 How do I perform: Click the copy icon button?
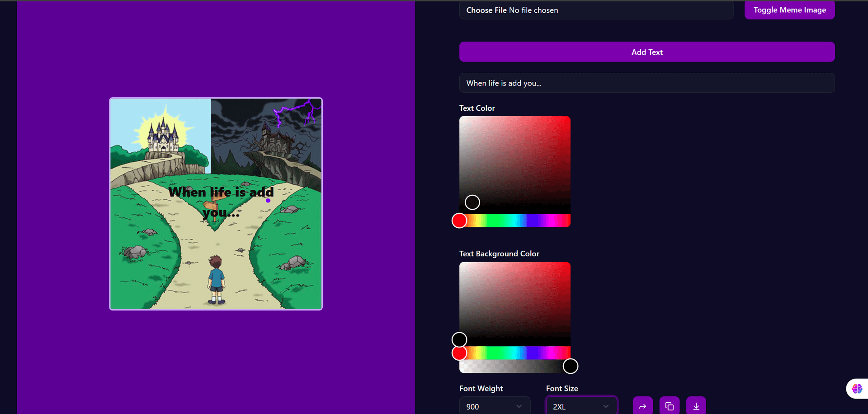(670, 406)
